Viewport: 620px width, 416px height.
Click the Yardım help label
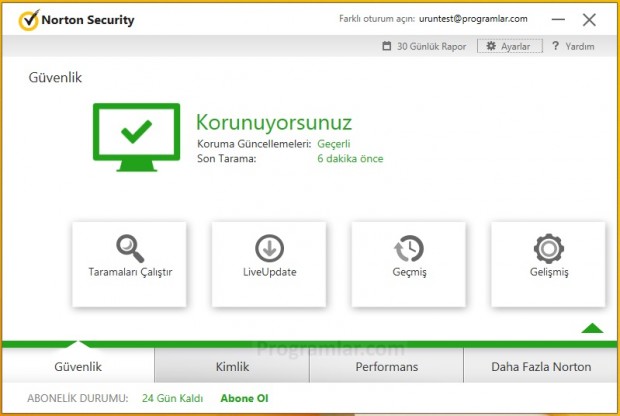580,46
